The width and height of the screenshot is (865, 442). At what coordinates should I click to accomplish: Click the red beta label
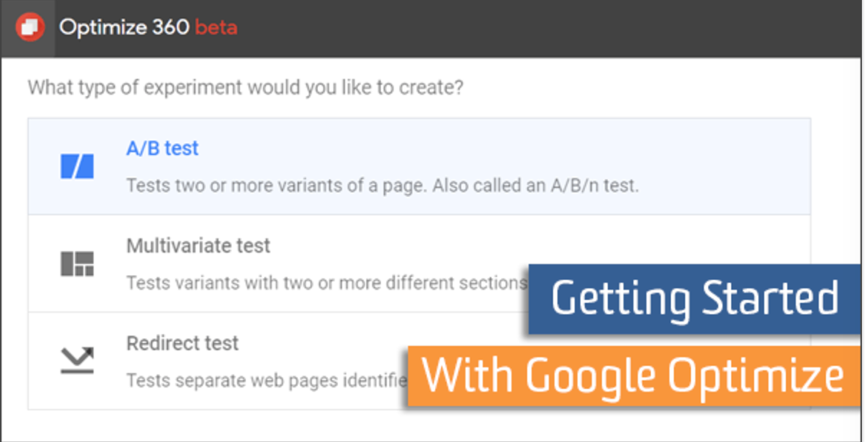pyautogui.click(x=216, y=27)
